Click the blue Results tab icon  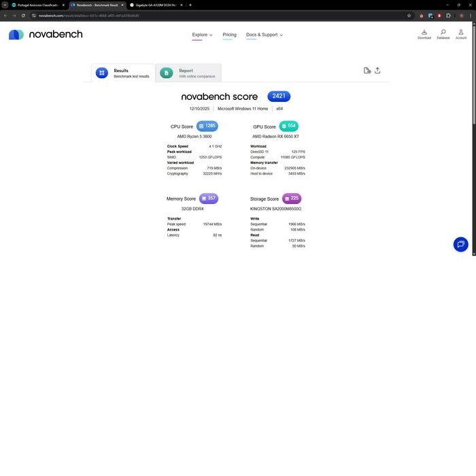coord(102,73)
